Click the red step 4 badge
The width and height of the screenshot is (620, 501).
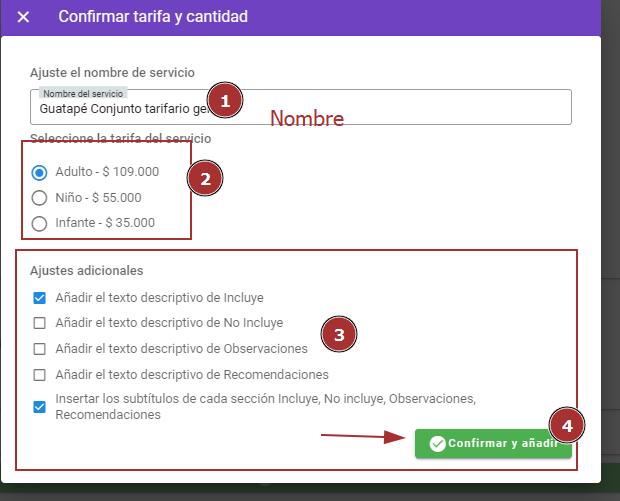567,426
